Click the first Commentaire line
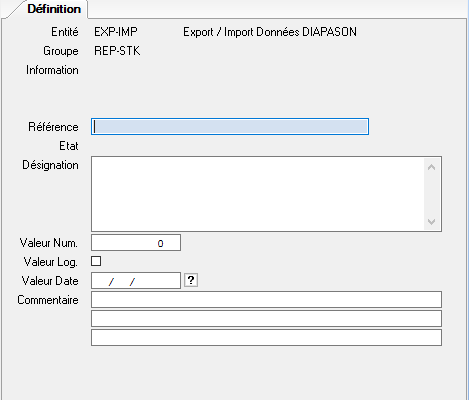This screenshot has width=469, height=400. [266, 299]
